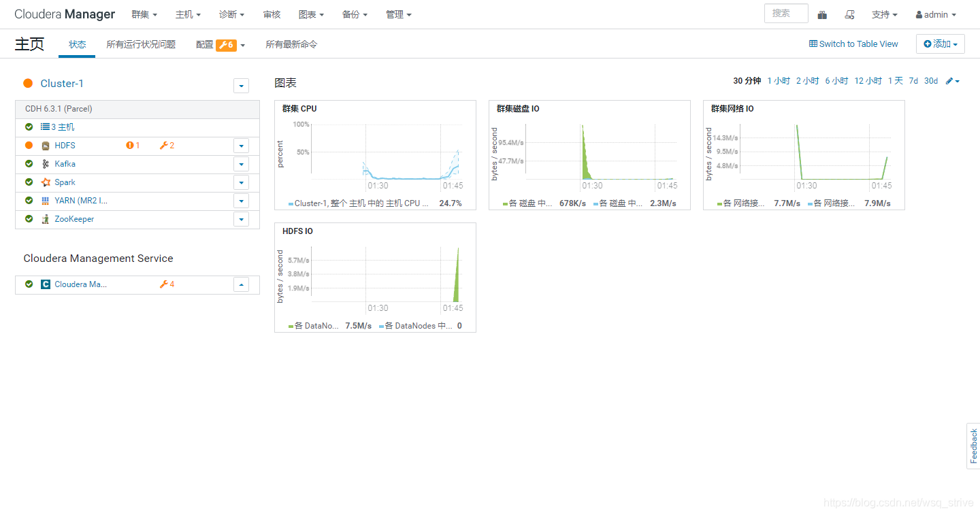This screenshot has width=980, height=515.
Task: Open the 群集 menu
Action: (144, 14)
